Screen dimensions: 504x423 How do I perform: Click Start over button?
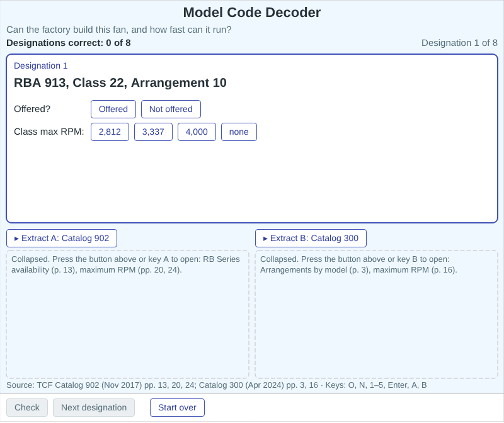point(177,408)
